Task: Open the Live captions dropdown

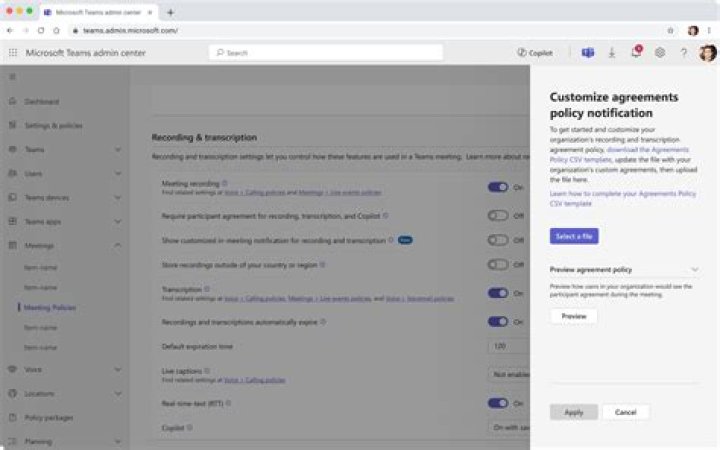Action: tap(509, 374)
